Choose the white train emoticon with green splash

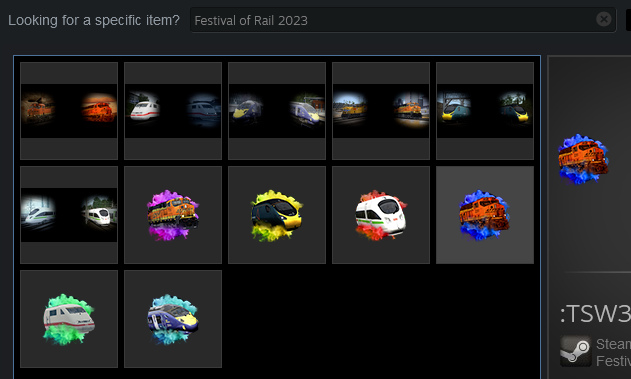coord(69,319)
